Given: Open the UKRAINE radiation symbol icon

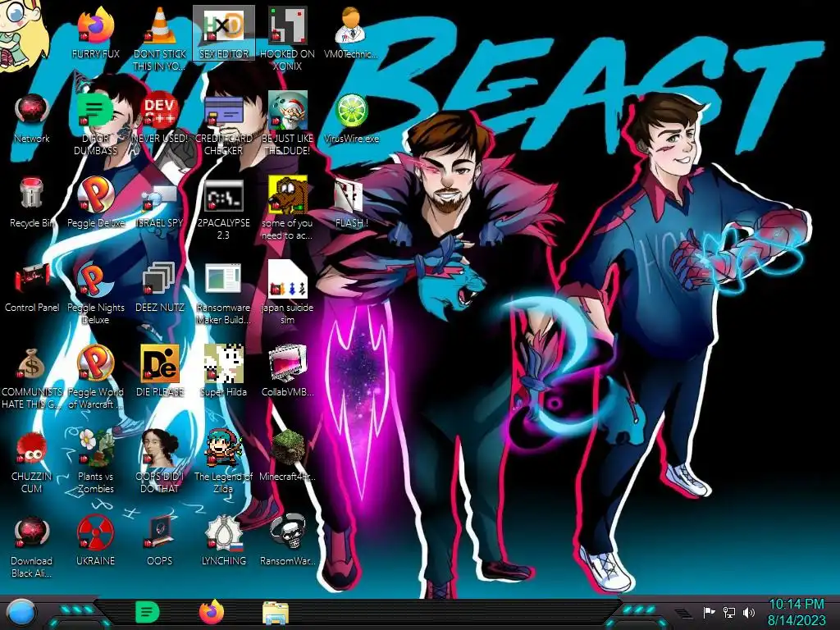Looking at the screenshot, I should click(95, 532).
